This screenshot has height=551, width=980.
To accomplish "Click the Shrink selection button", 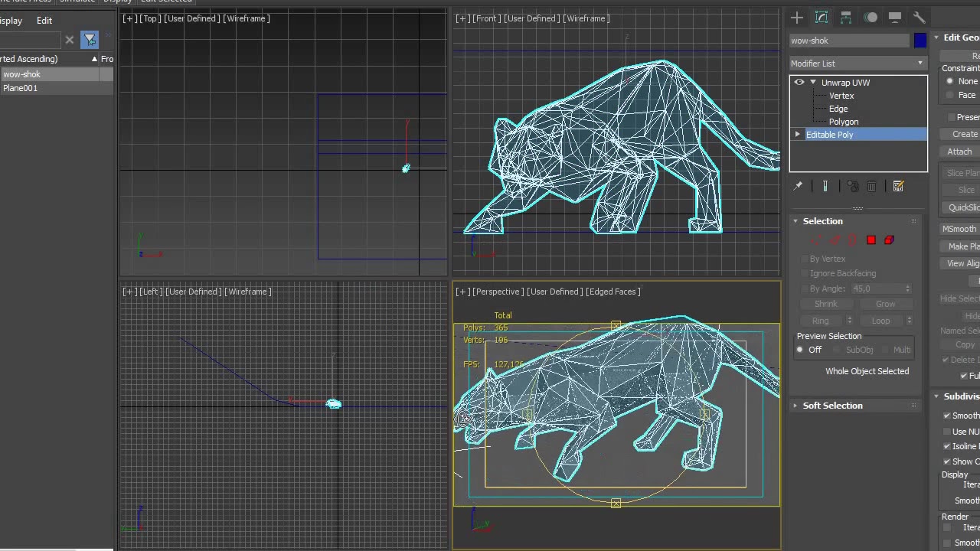I will coord(825,304).
